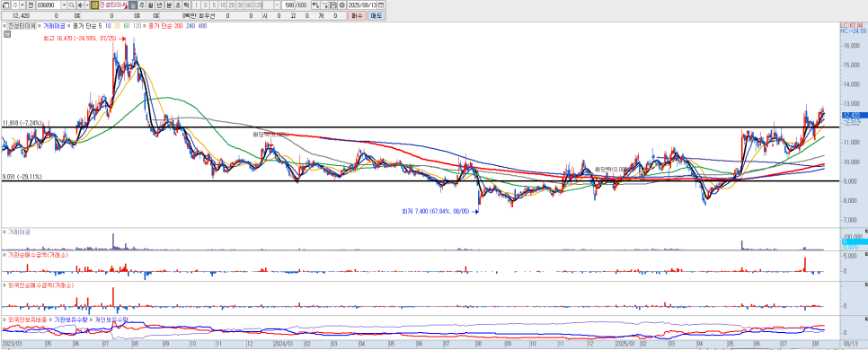Click the blue 매도 sell button
The width and height of the screenshot is (868, 350).
[376, 16]
